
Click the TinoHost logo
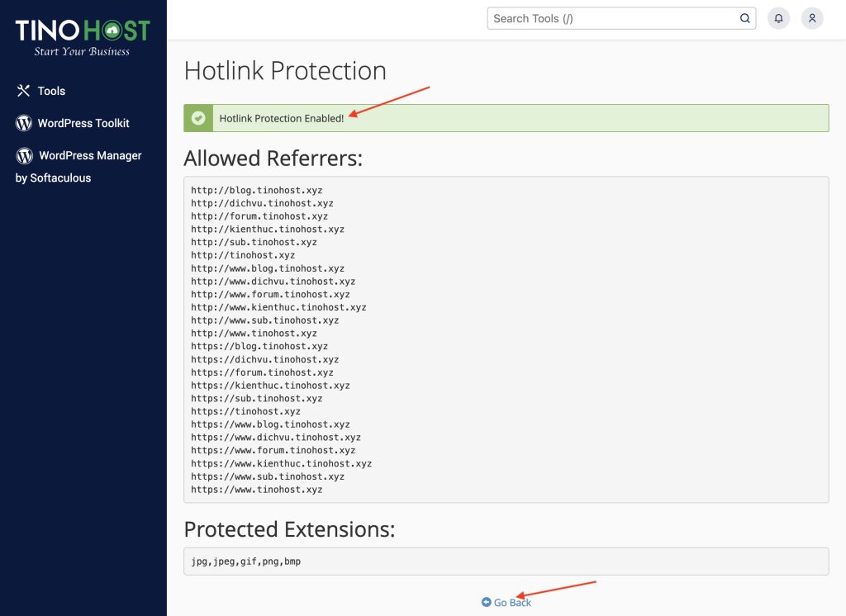tap(83, 37)
